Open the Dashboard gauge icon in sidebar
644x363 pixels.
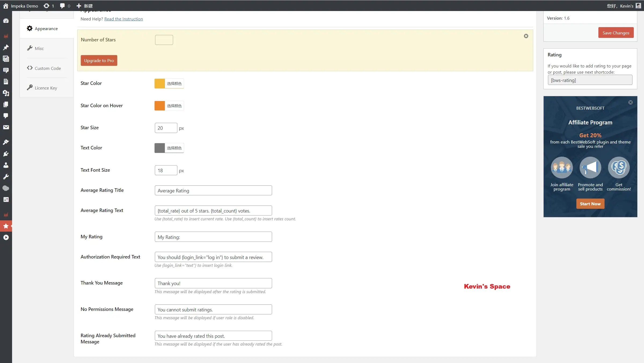click(x=6, y=21)
